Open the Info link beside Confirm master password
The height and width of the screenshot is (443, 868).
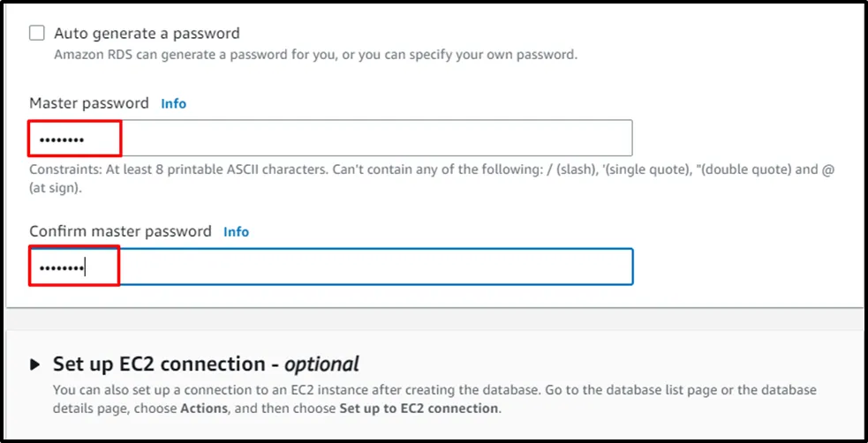(236, 231)
